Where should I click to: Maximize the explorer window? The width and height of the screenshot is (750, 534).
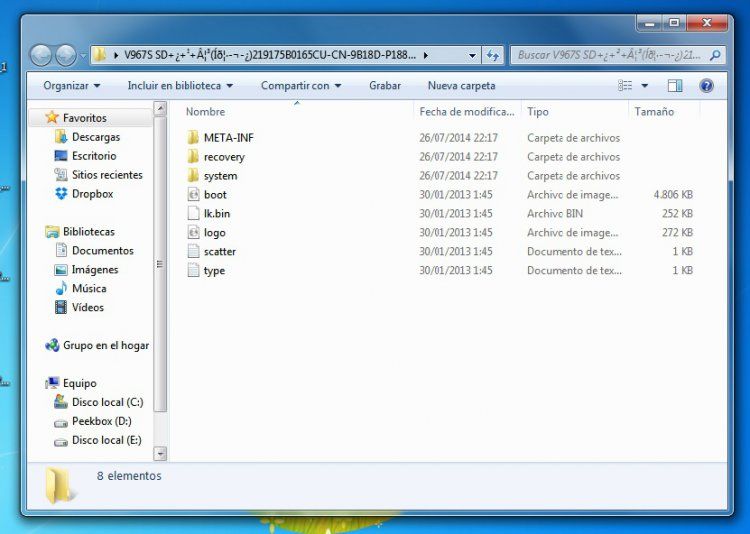point(674,23)
